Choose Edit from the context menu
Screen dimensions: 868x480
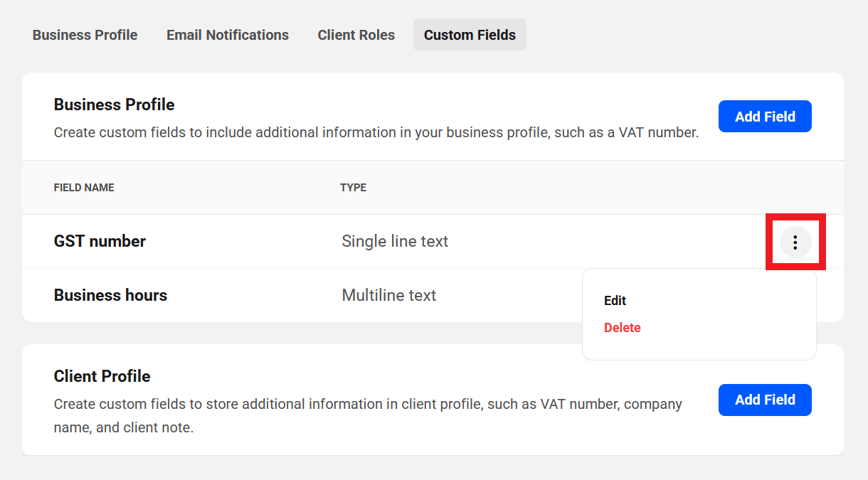coord(615,300)
